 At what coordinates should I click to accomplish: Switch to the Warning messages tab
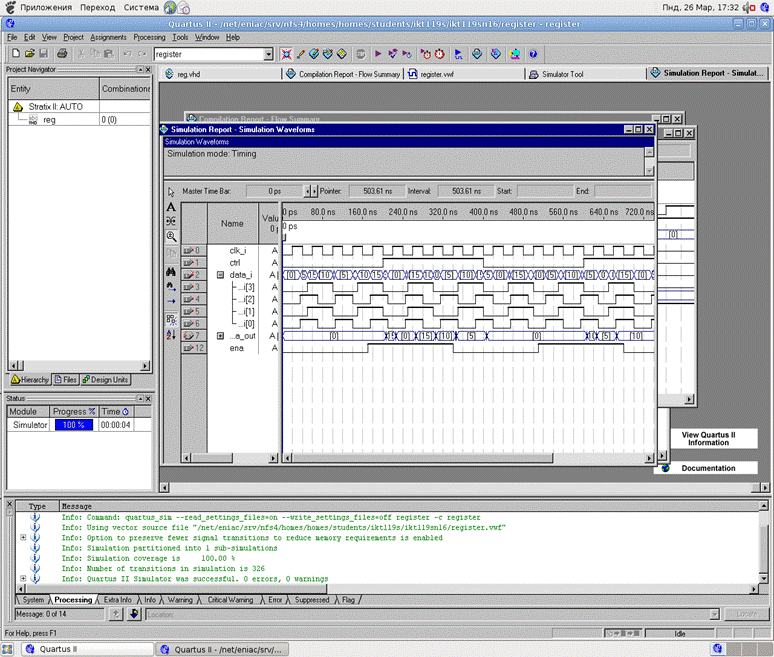click(180, 600)
